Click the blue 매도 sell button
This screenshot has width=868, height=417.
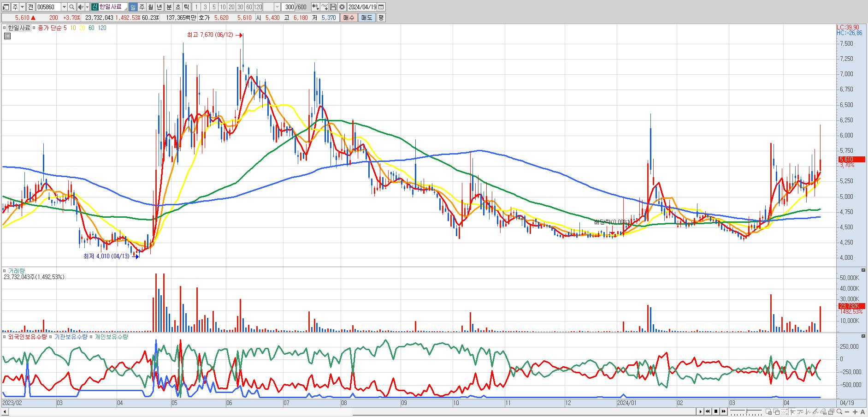pos(366,18)
